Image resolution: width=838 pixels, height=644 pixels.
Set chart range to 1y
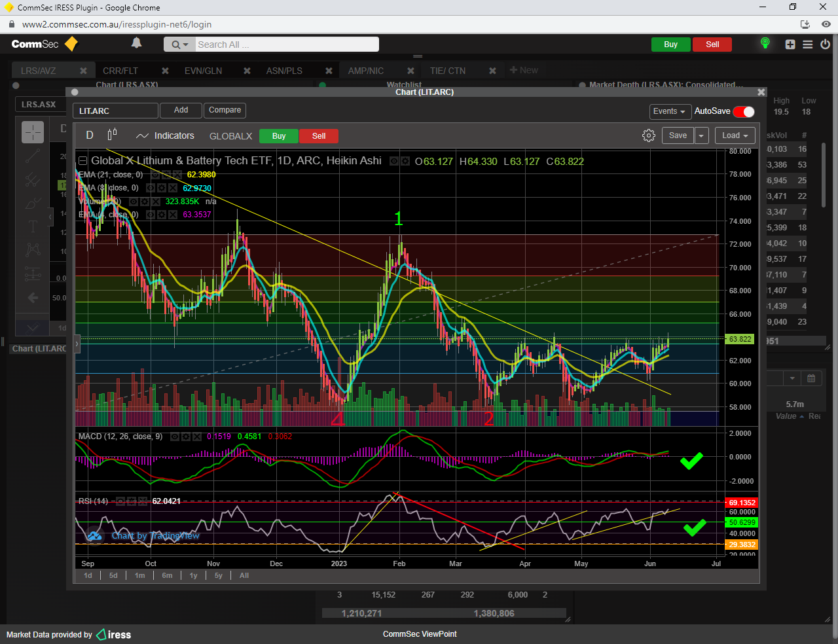point(194,575)
